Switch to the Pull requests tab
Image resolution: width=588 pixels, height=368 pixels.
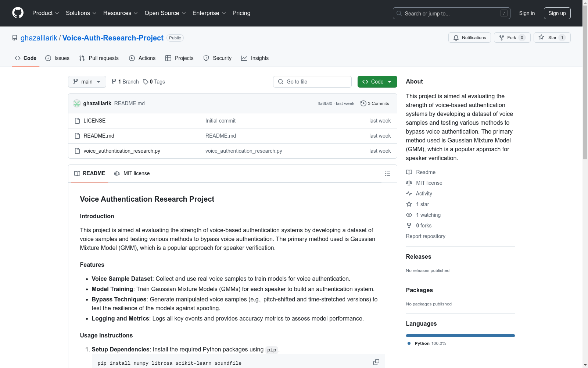(x=99, y=58)
